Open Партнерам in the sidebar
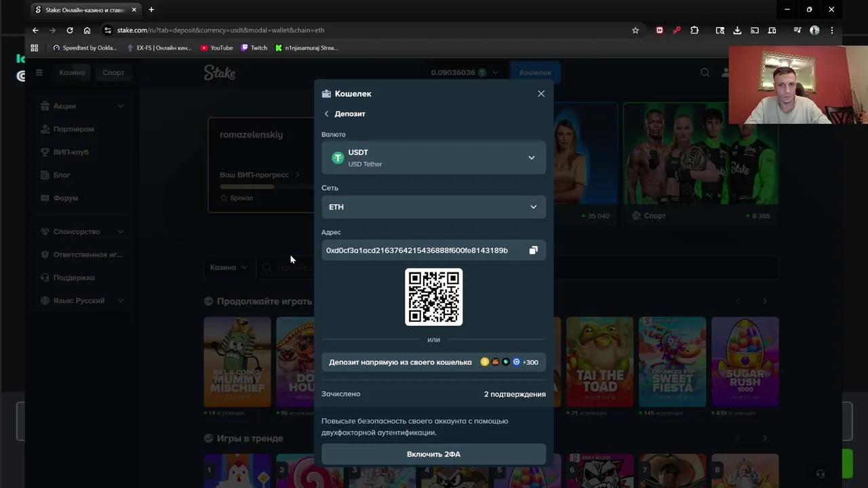Image resolution: width=868 pixels, height=488 pixels. coord(81,129)
